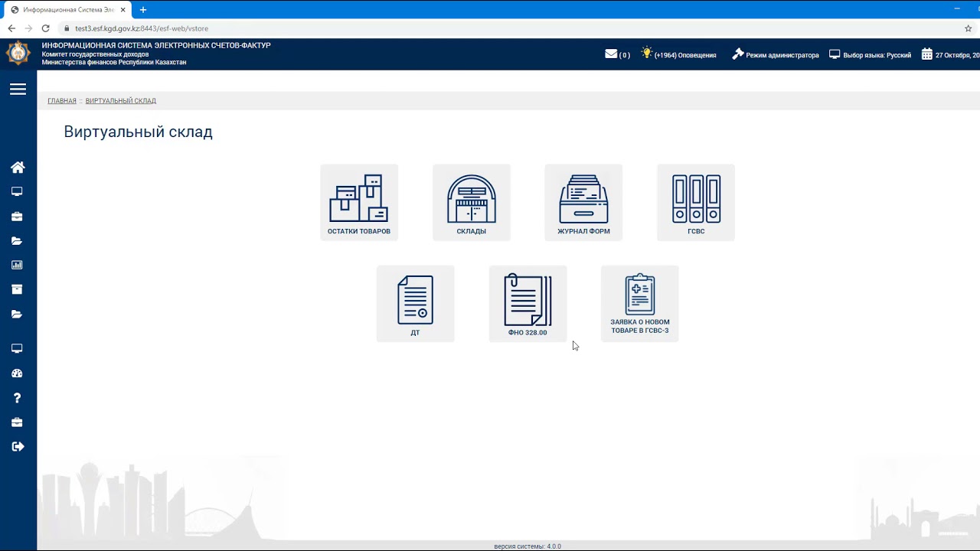The width and height of the screenshot is (980, 551).
Task: Open the dashboard gauge icon in sidebar
Action: [17, 373]
